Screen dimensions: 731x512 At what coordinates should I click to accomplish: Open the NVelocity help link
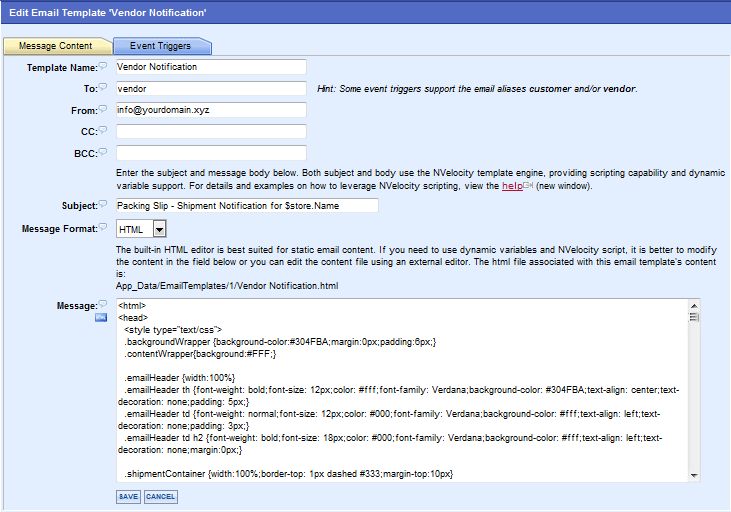[512, 186]
